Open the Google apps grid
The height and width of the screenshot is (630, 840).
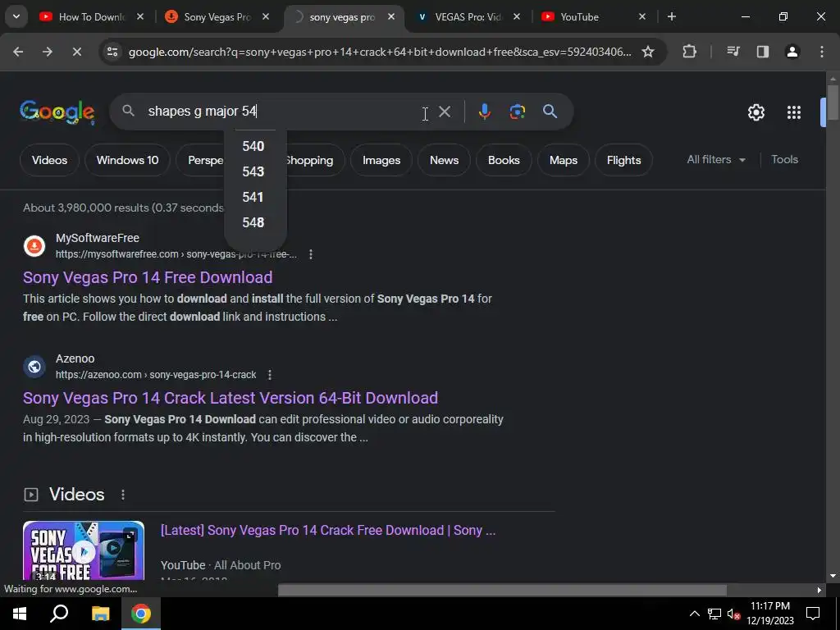[794, 112]
